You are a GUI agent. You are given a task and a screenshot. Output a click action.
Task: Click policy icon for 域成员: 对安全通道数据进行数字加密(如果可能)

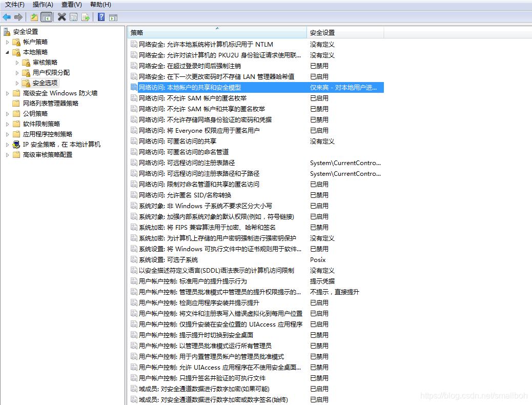click(134, 389)
